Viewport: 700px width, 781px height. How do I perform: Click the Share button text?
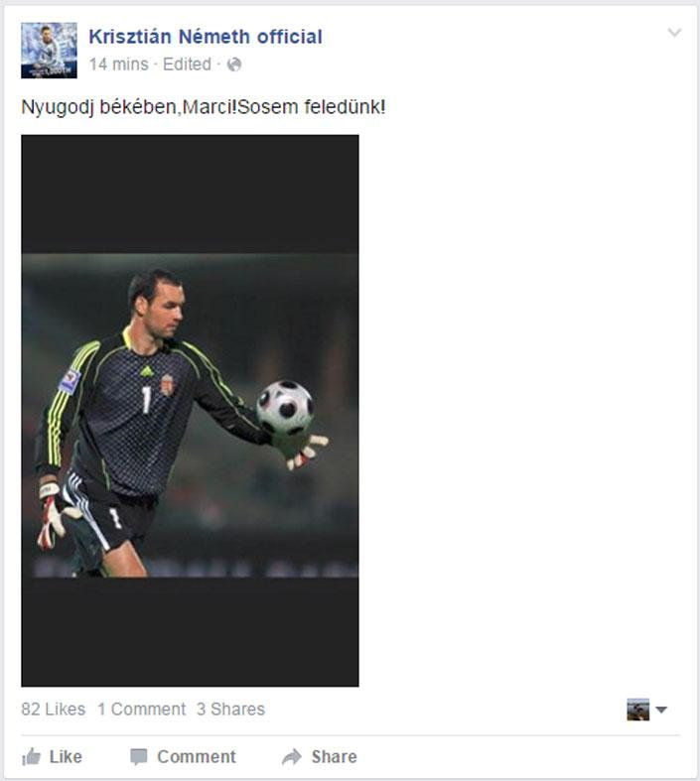pyautogui.click(x=335, y=756)
